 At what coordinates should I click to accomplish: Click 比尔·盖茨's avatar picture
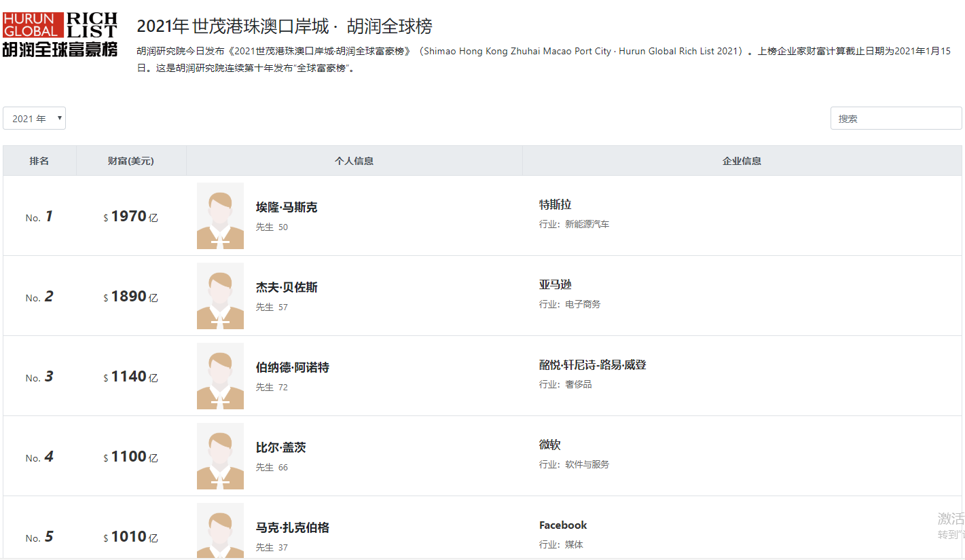click(220, 456)
